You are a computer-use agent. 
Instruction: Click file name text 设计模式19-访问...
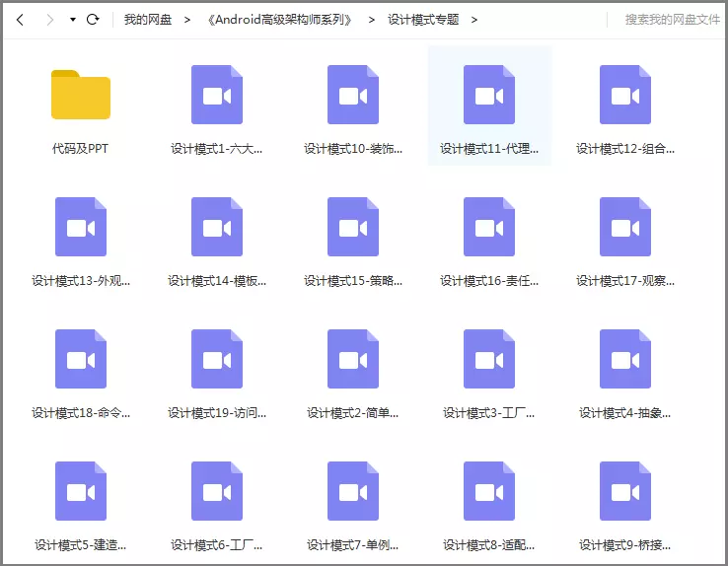coord(217,412)
